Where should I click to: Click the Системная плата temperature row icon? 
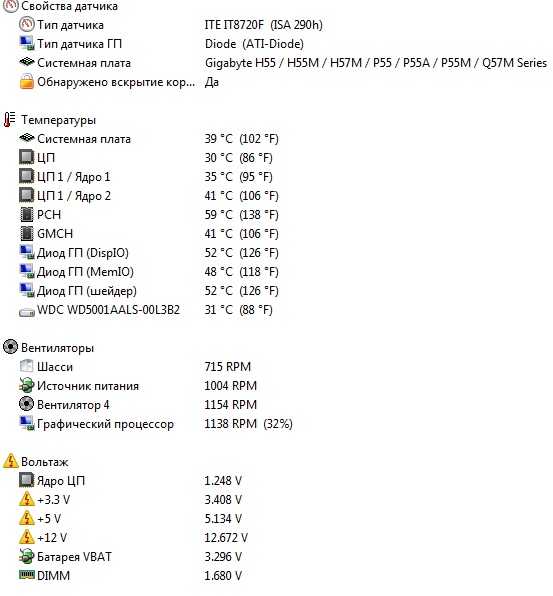(x=27, y=138)
